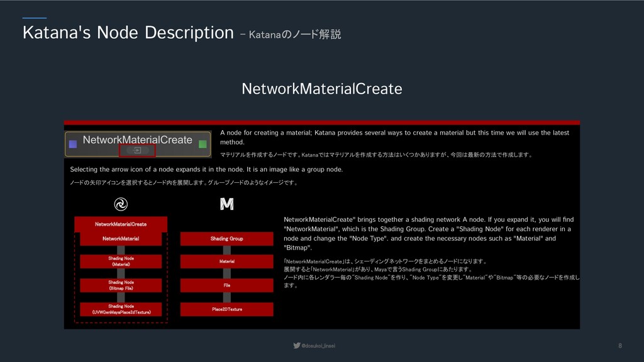Select the Maya M logo icon
The height and width of the screenshot is (362, 644).
point(226,204)
